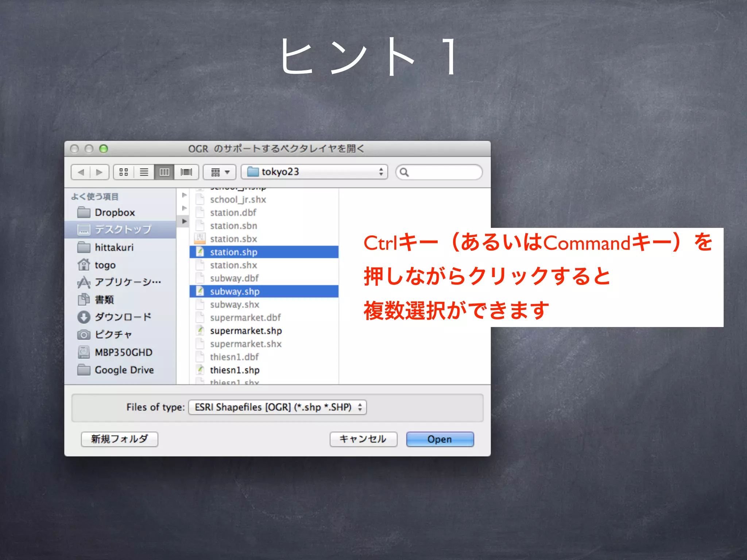Click the Open button
The width and height of the screenshot is (747, 560).
[x=440, y=439]
